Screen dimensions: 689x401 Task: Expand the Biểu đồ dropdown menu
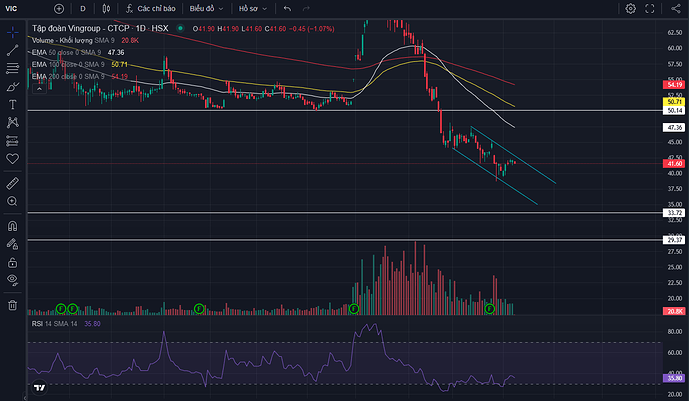click(x=206, y=8)
